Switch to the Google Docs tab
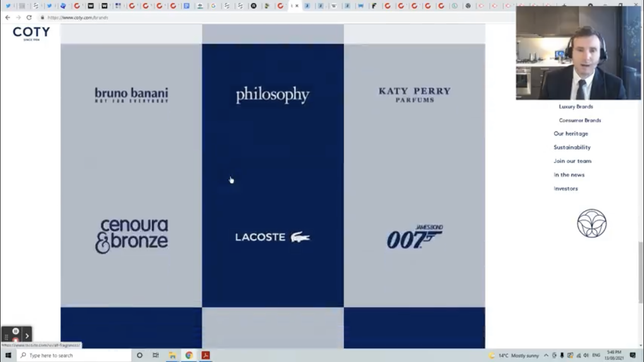This screenshot has height=362, width=644. [186, 6]
